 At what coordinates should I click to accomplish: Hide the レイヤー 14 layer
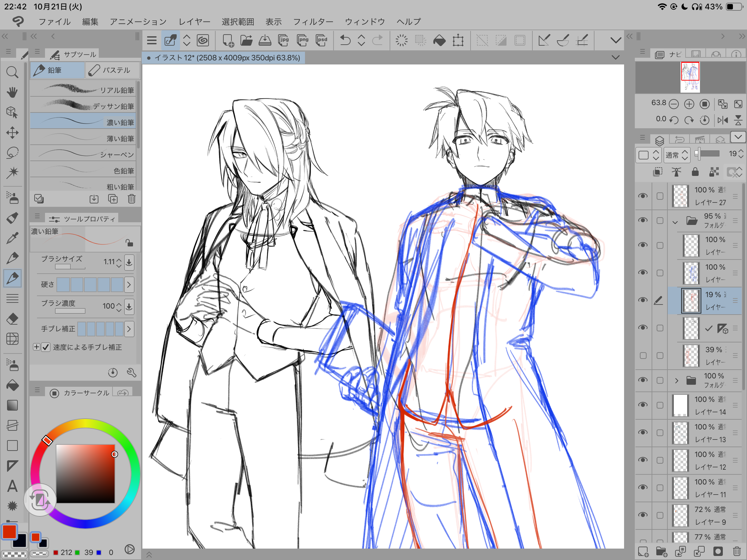[x=643, y=405]
